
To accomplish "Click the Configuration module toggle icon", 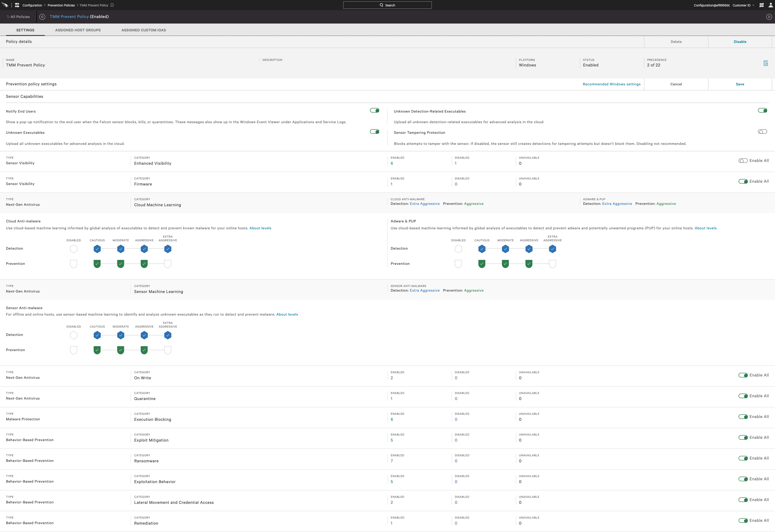I will pos(17,5).
